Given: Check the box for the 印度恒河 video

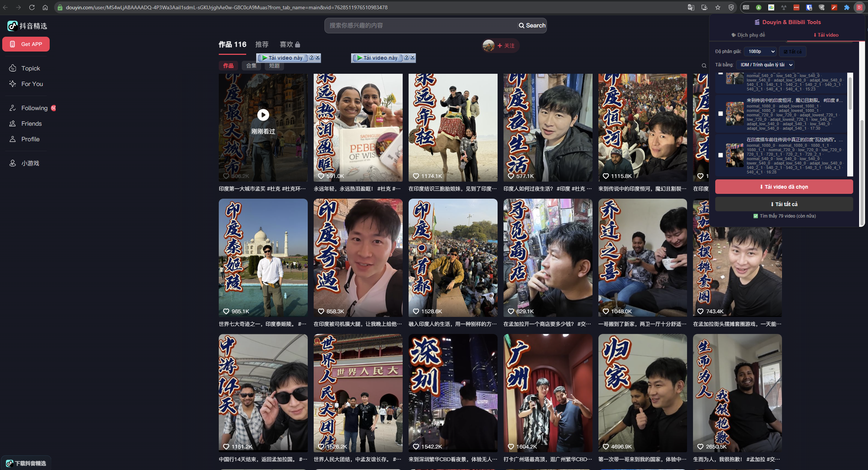Looking at the screenshot, I should coord(720,113).
